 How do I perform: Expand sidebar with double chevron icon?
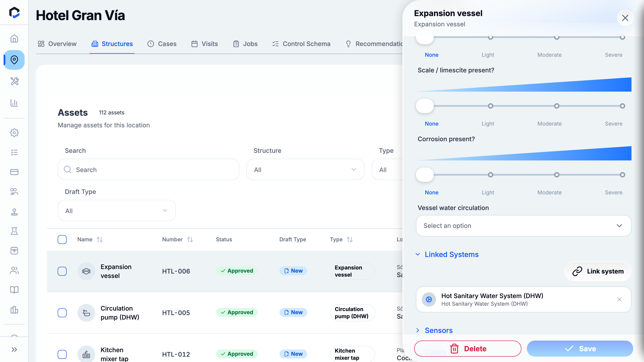14,349
